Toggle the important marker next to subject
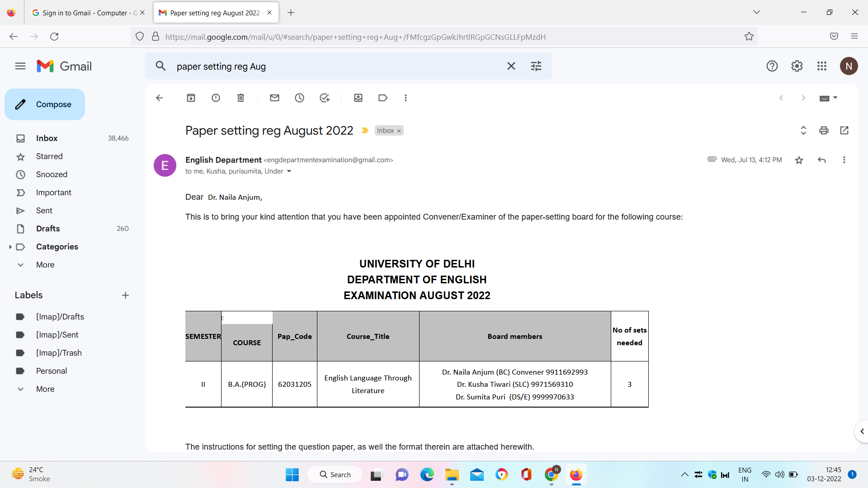This screenshot has width=868, height=488. (x=365, y=131)
